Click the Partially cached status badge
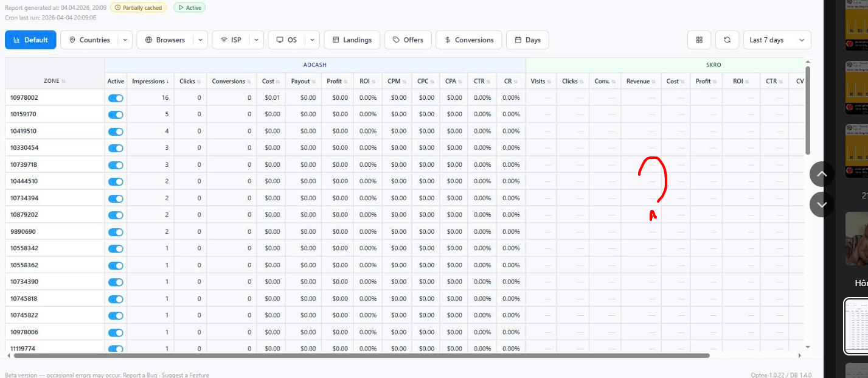This screenshot has width=868, height=378. (x=138, y=7)
